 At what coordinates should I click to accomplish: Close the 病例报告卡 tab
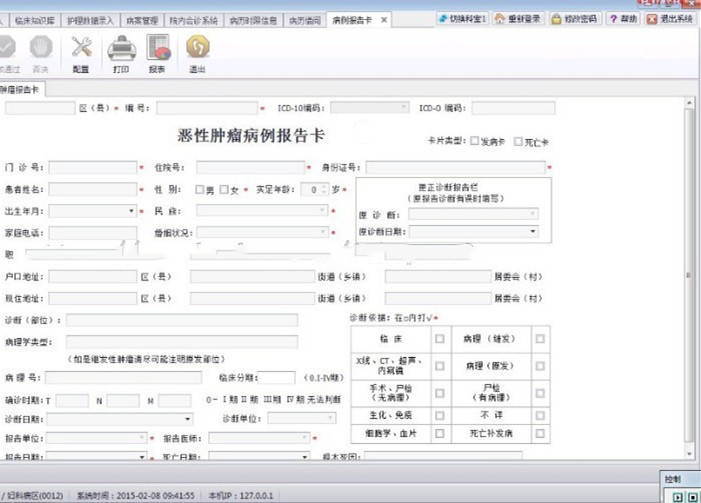pyautogui.click(x=384, y=20)
